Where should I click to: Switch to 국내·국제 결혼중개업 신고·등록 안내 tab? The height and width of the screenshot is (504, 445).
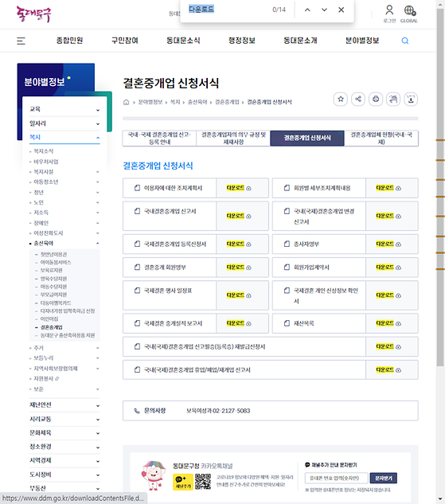point(160,139)
